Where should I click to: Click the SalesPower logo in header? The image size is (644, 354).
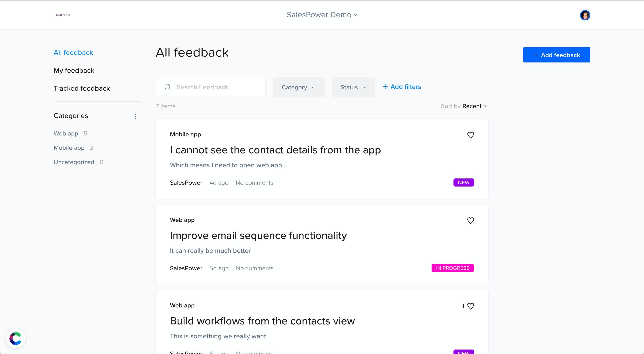63,15
